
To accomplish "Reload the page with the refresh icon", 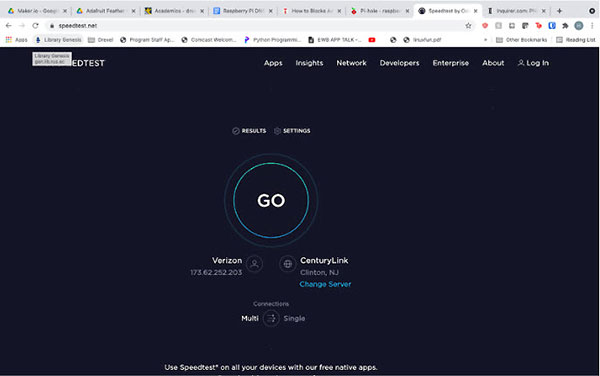I will (35, 26).
